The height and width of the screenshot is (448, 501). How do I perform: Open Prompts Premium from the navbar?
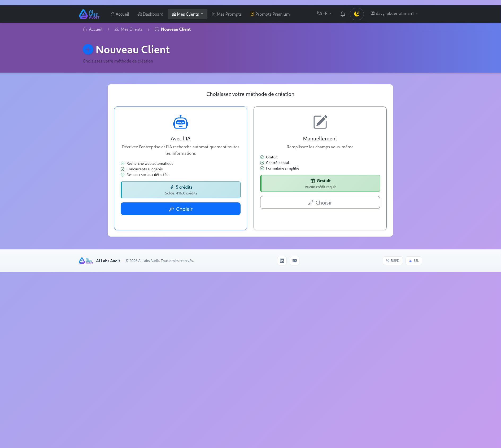pyautogui.click(x=270, y=14)
